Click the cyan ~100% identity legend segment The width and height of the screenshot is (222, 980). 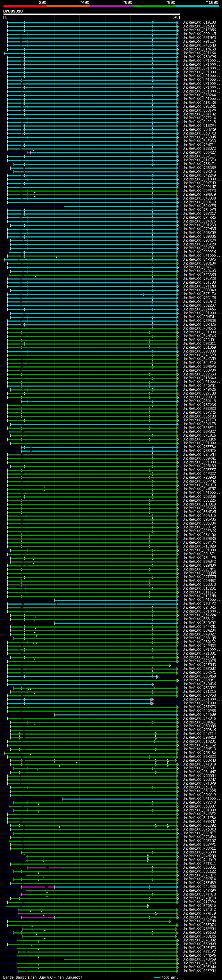[x=197, y=6]
